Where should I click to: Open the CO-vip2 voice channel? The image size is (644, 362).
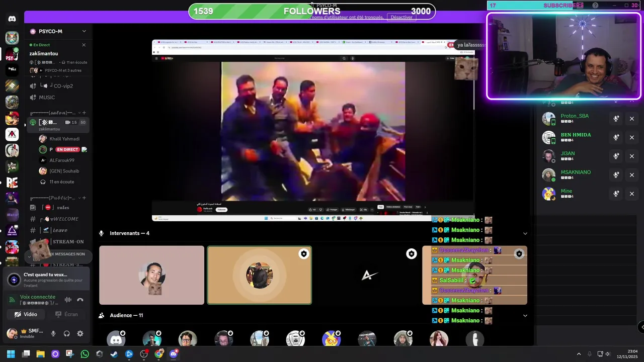tap(58, 86)
